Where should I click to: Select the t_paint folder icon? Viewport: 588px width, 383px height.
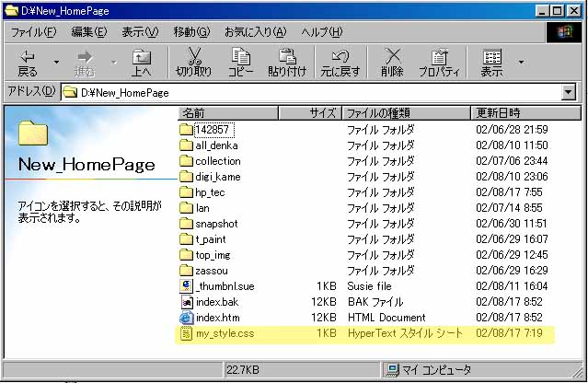[186, 239]
